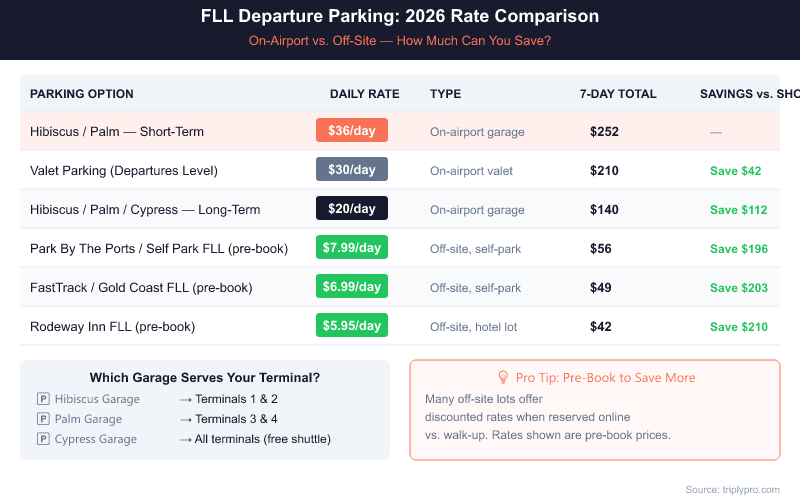The image size is (800, 500).
Task: Click the Which Garage Serves Your Terminal heading
Action: (x=205, y=378)
